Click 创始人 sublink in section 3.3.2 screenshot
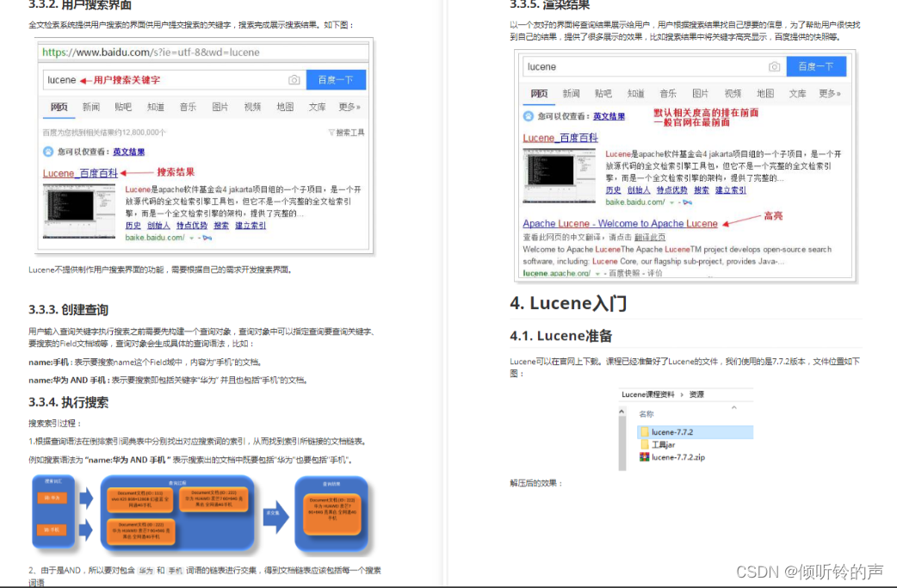This screenshot has width=897, height=588. point(158,226)
